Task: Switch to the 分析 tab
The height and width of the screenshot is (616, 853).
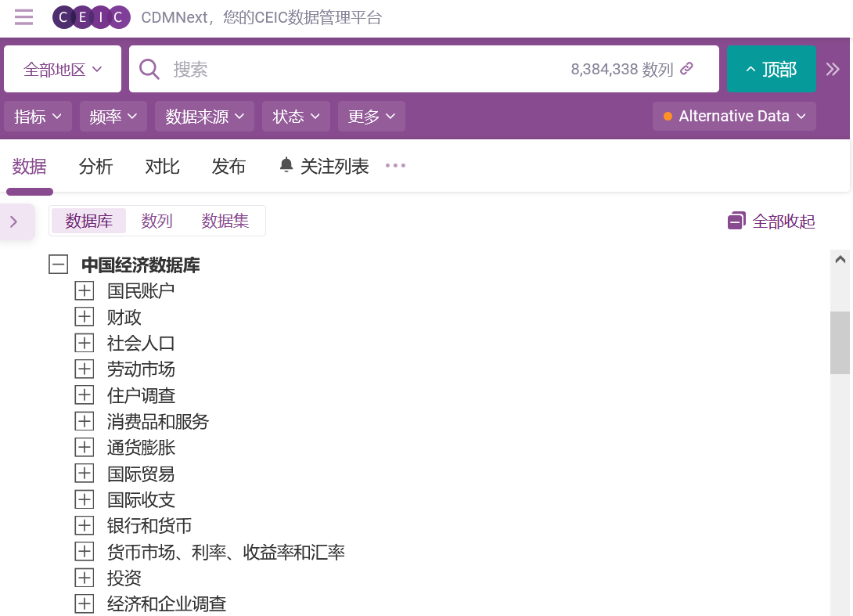Action: point(95,165)
